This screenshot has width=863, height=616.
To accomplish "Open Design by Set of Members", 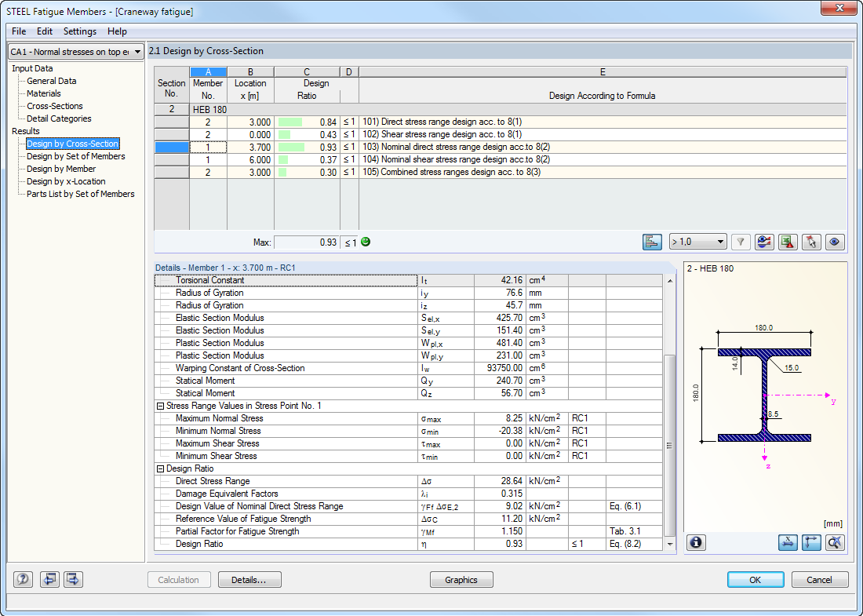I will [x=76, y=156].
